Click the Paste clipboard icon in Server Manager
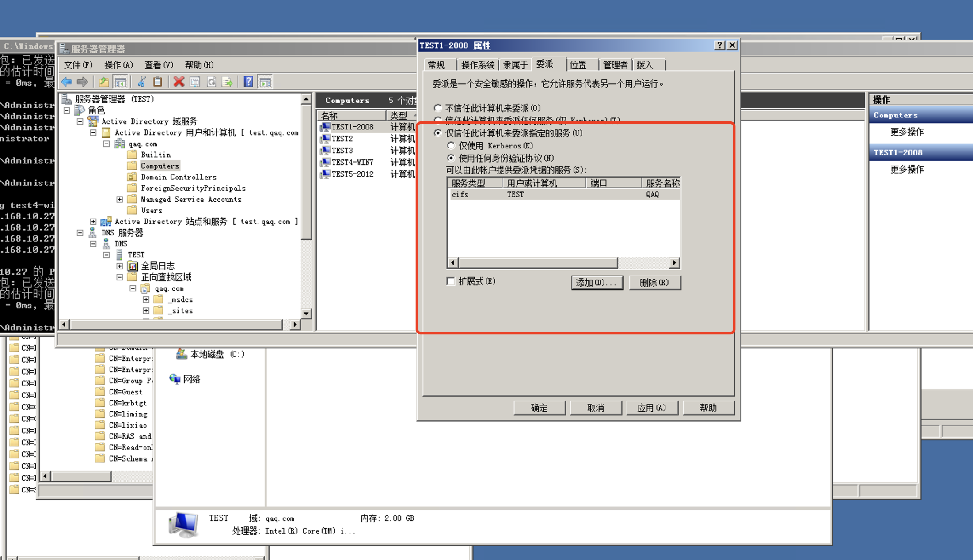The width and height of the screenshot is (973, 560). pos(158,82)
